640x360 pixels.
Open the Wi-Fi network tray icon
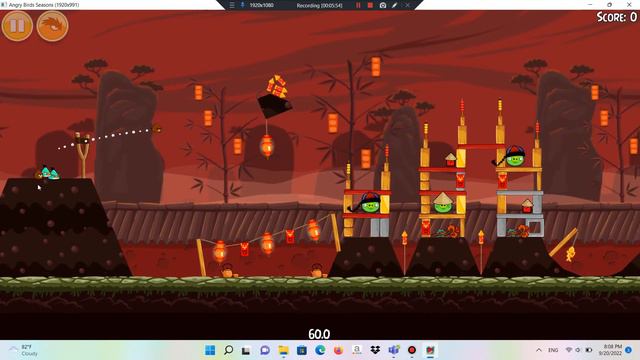(569, 350)
